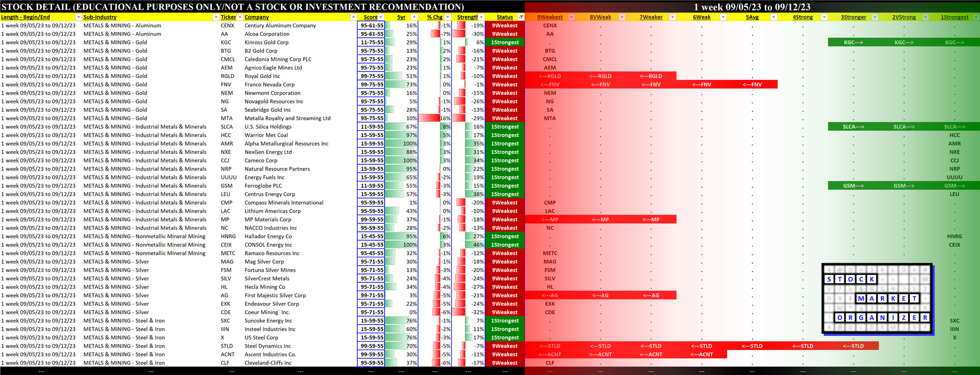980x375 pixels.
Task: Select the Sub-Industry header cell
Action: [151, 17]
